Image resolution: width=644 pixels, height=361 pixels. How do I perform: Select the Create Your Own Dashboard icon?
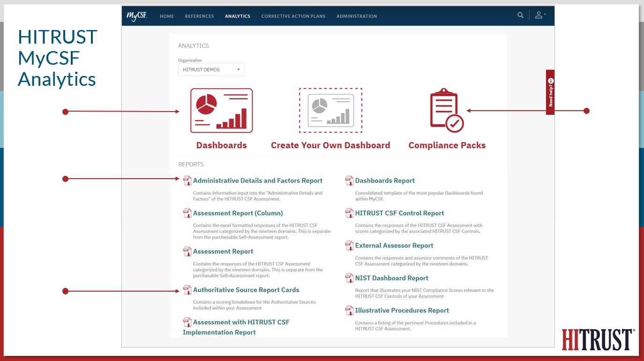coord(330,110)
